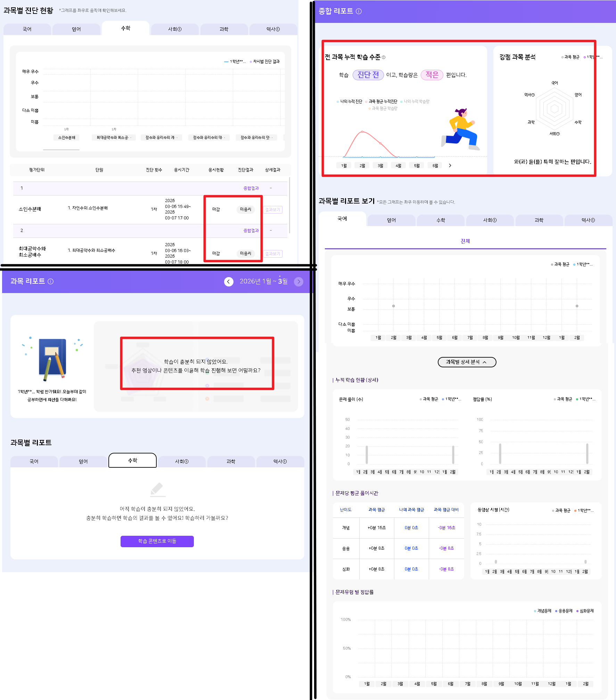Viewport: 616px width, 700px height.
Task: Advance the 2026년 1월~3월 period with right arrow
Action: (298, 282)
